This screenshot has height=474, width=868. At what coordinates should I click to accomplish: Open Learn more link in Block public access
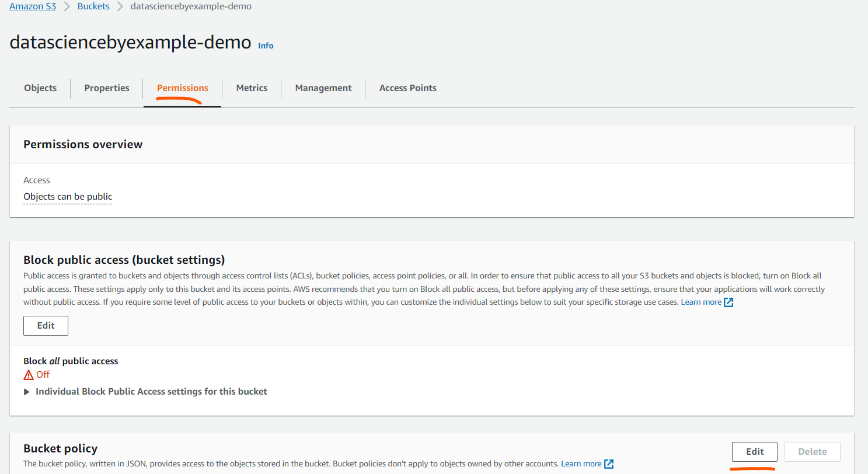(x=701, y=302)
